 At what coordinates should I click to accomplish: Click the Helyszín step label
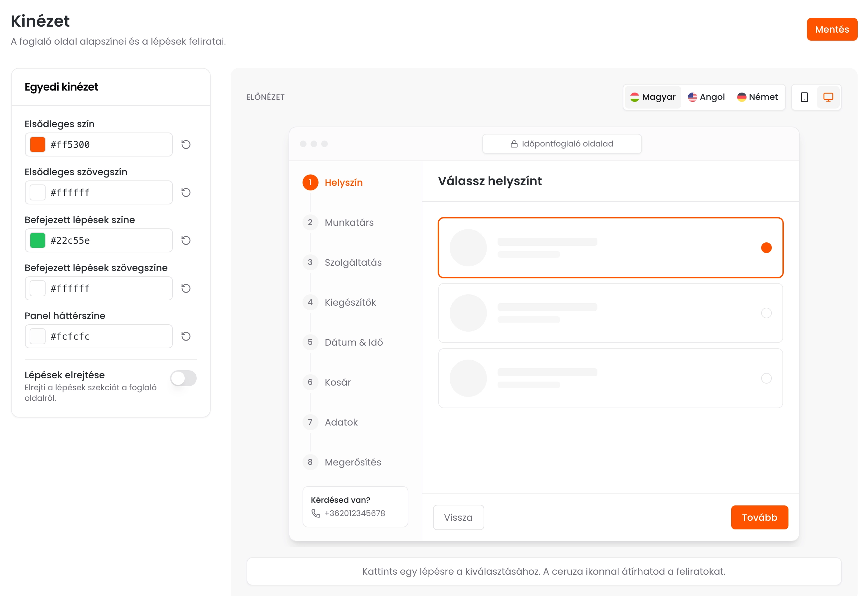tap(343, 182)
